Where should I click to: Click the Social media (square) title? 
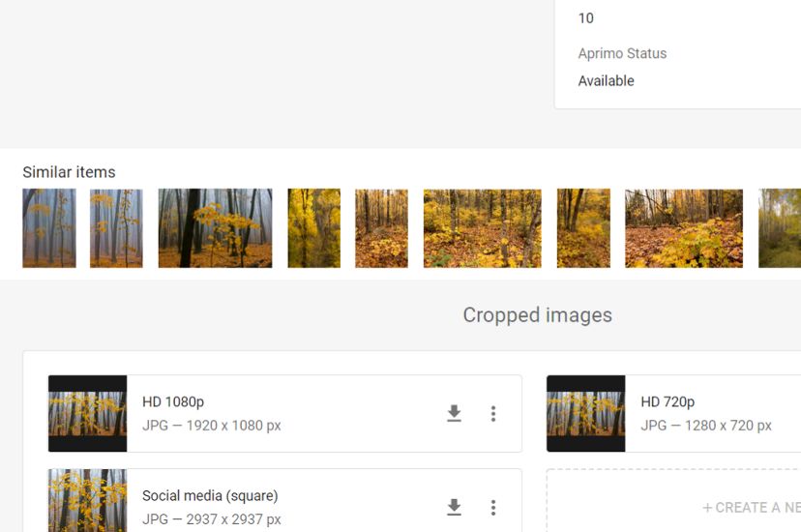pyautogui.click(x=210, y=496)
